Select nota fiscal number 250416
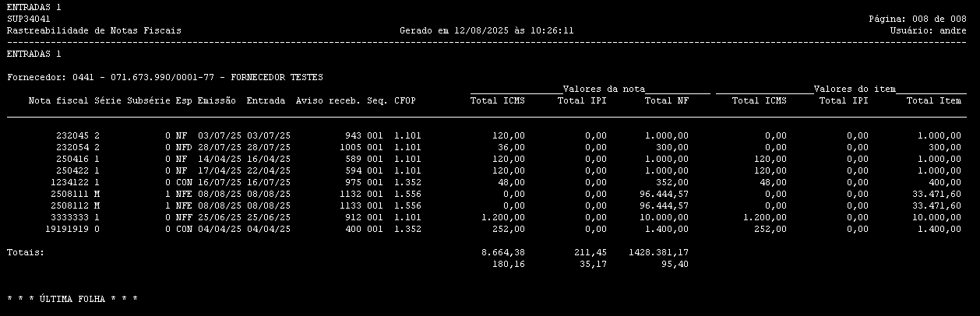This screenshot has width=980, height=316. pyautogui.click(x=72, y=159)
